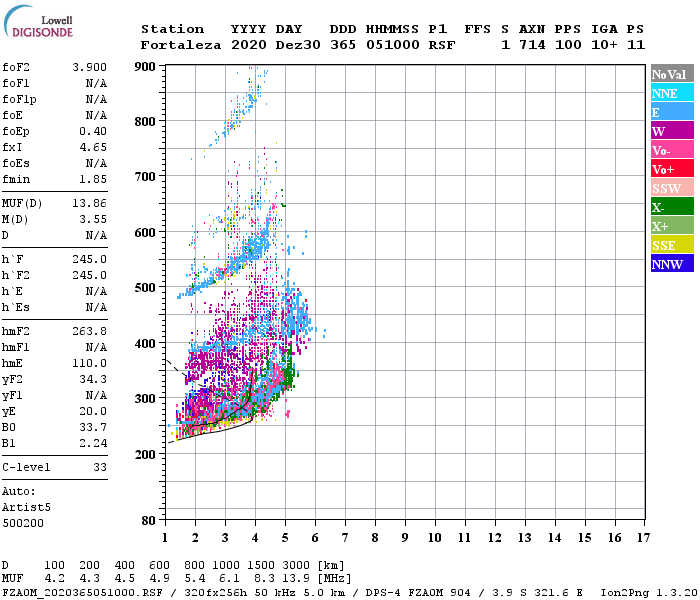Click the fxI value 4.65

click(x=93, y=147)
